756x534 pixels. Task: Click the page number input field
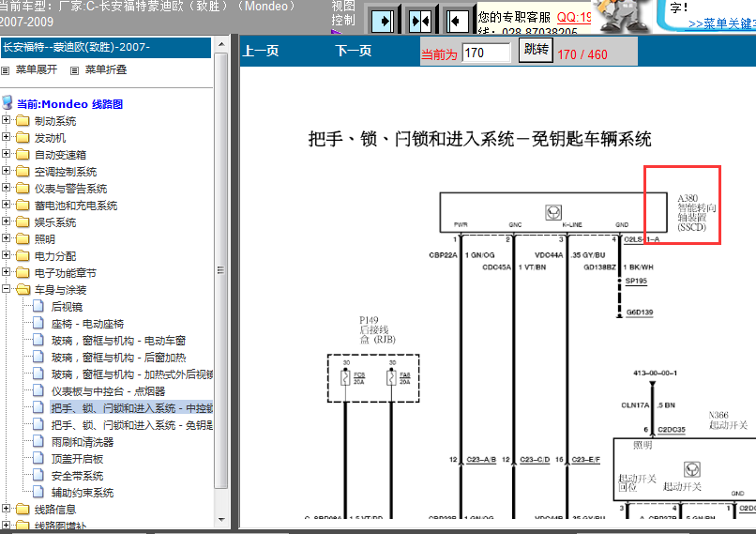point(486,53)
